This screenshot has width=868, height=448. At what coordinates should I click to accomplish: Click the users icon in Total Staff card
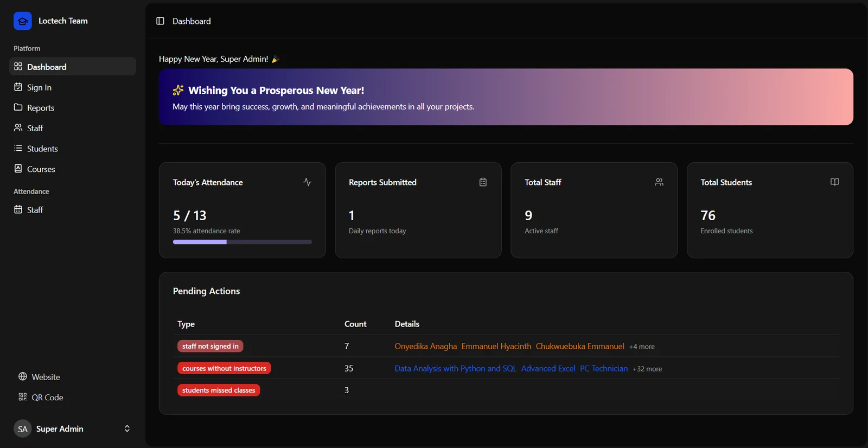point(659,182)
